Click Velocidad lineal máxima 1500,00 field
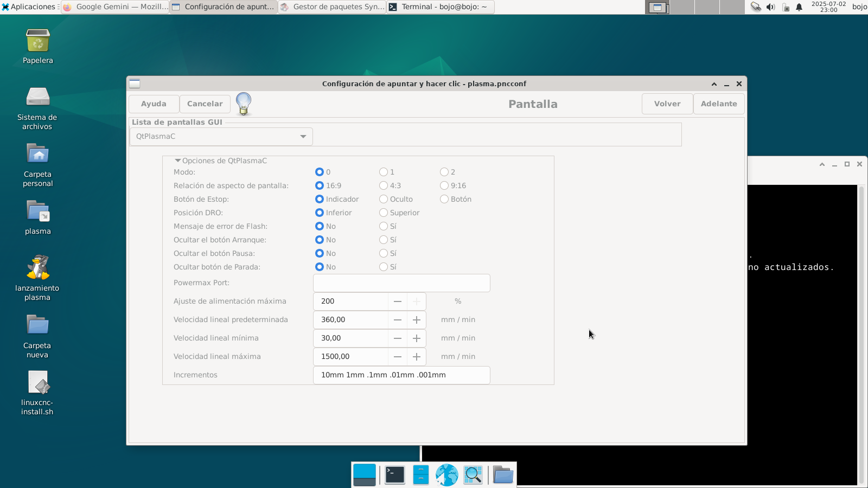This screenshot has width=868, height=488. tap(350, 357)
